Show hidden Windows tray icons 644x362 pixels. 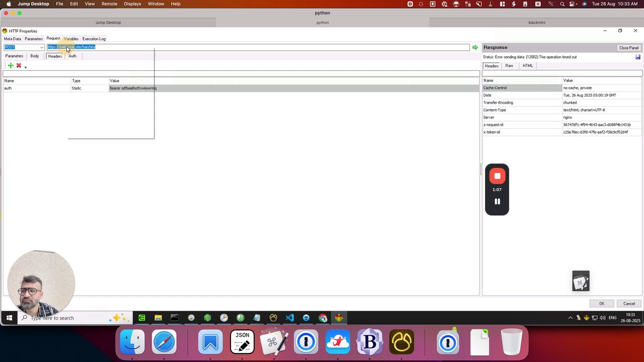click(x=570, y=318)
